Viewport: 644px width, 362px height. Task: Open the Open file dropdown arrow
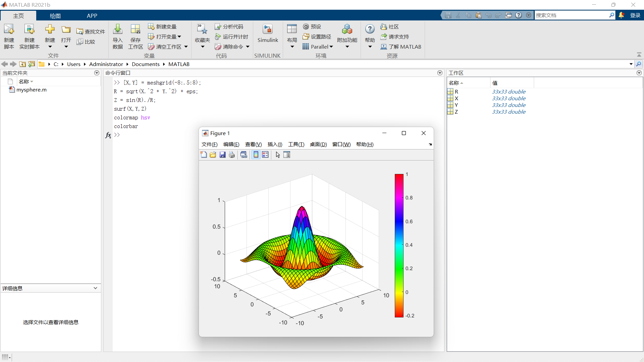[66, 47]
